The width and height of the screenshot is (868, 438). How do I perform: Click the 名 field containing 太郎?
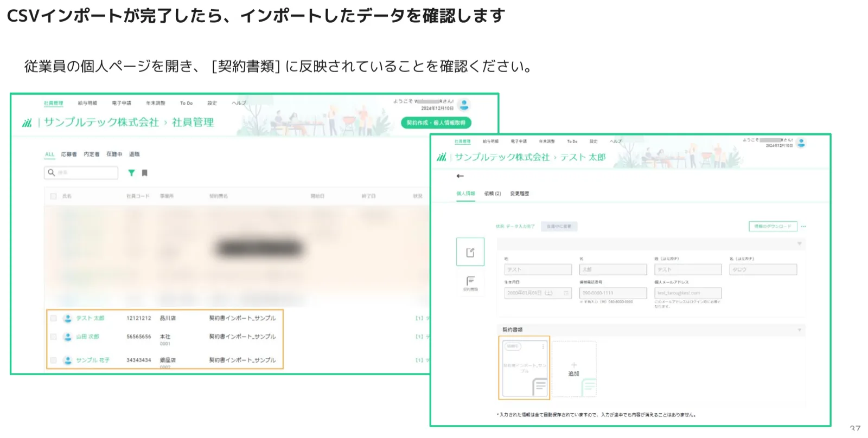click(x=613, y=269)
